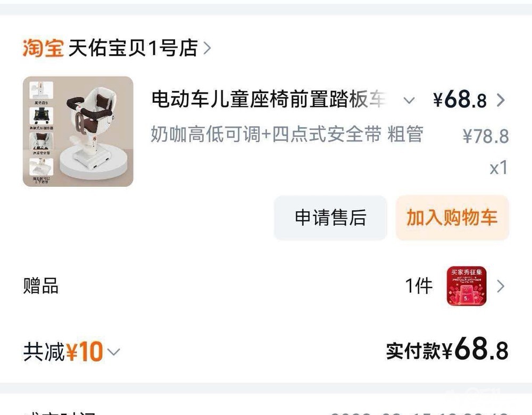The height and width of the screenshot is (415, 532).
Task: Click the ¥10 discount amount
Action: tap(85, 351)
